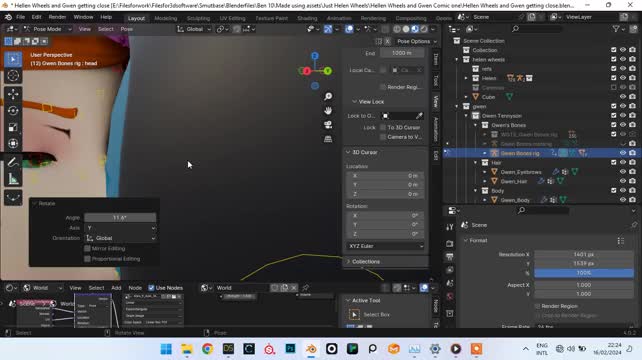Open the Pose Mode dropdown
Image resolution: width=642 pixels, height=360 pixels.
pos(47,29)
